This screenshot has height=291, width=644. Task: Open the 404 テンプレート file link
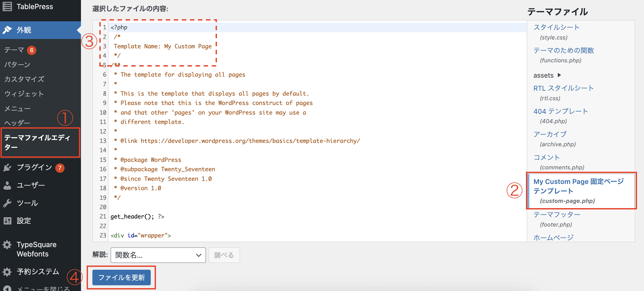click(560, 111)
